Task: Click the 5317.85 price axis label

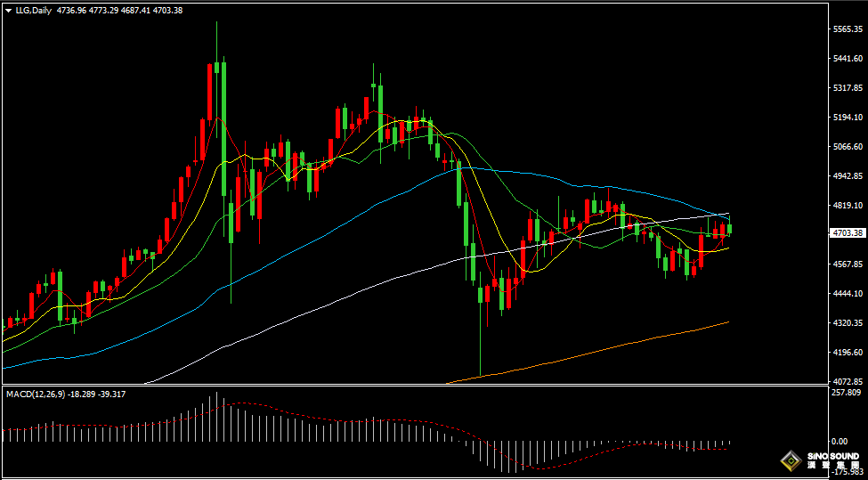Action: point(848,87)
